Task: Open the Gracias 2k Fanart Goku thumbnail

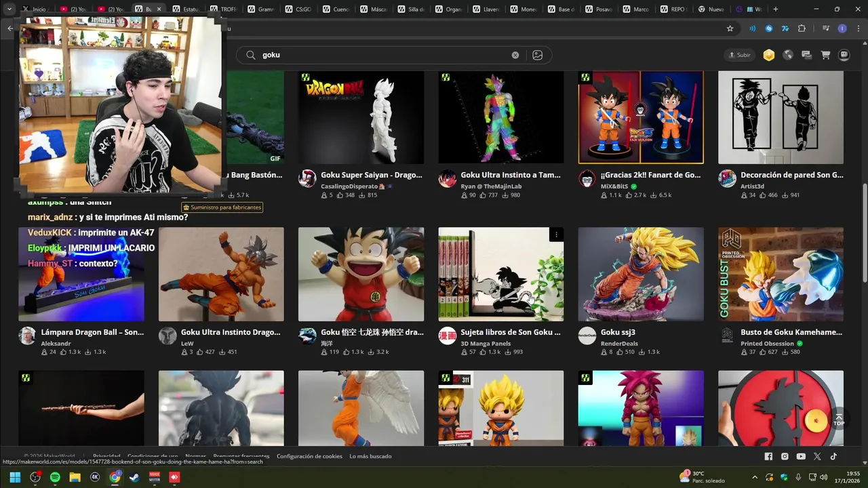Action: (641, 117)
